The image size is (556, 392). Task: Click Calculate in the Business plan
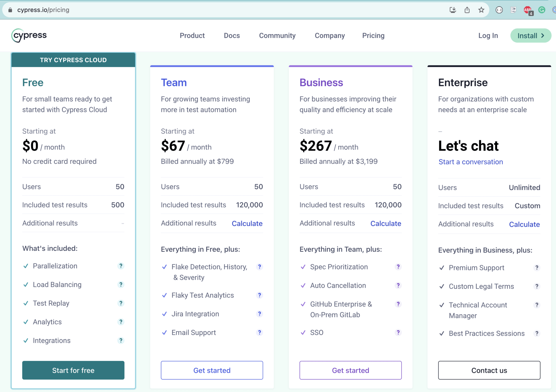point(386,223)
